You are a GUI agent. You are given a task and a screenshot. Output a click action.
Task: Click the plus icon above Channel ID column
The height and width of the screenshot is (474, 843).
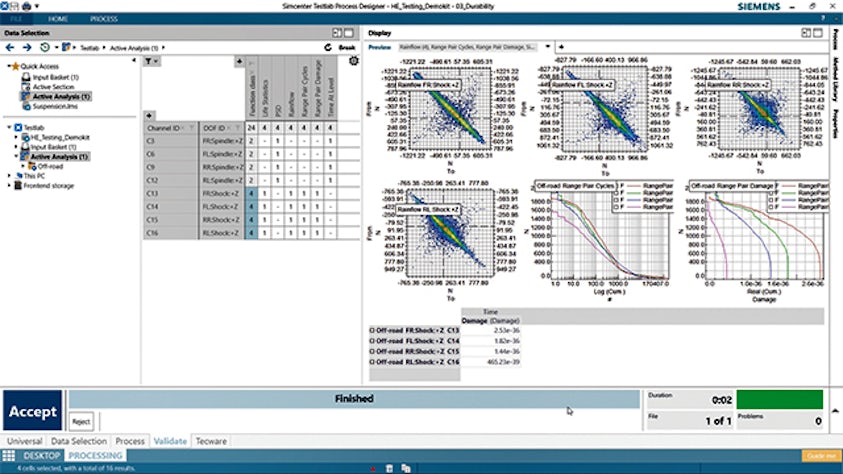click(149, 116)
